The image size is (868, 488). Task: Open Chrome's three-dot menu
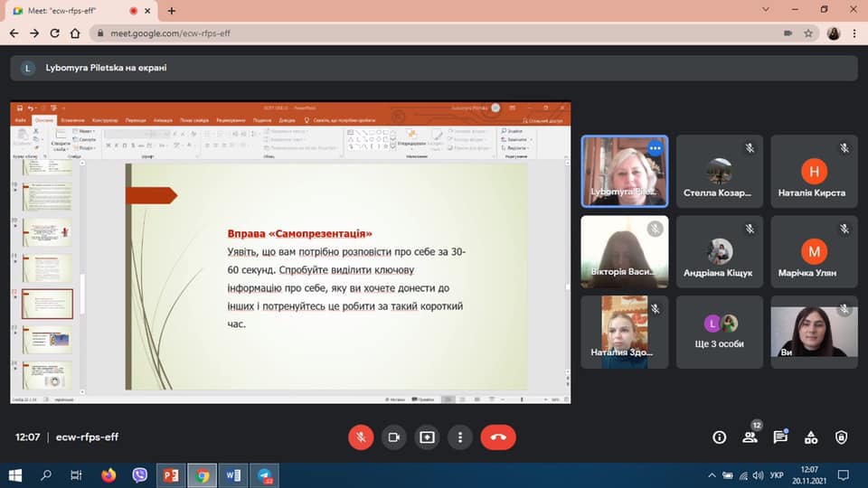(x=855, y=33)
